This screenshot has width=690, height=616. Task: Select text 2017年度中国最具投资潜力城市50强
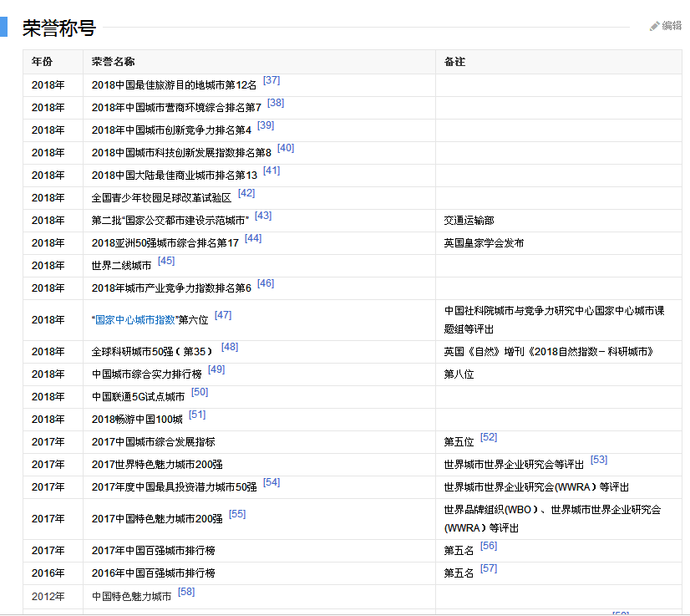tap(175, 487)
